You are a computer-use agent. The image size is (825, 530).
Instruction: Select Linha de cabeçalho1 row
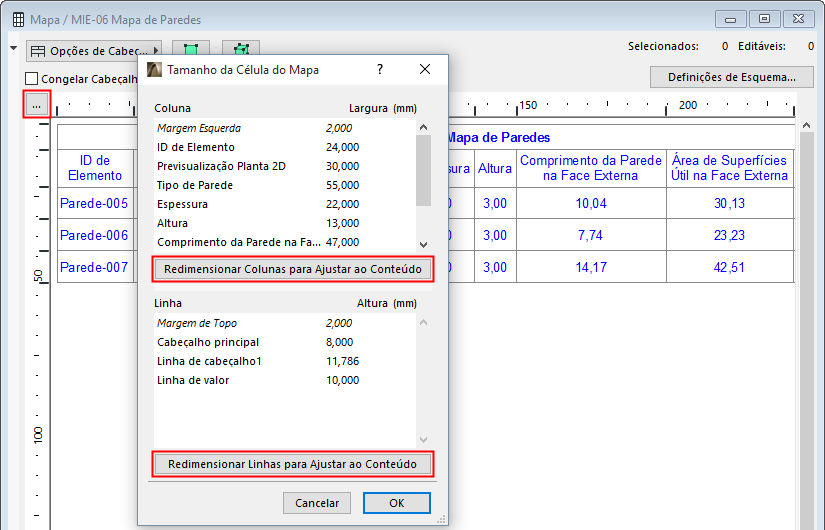click(x=285, y=361)
